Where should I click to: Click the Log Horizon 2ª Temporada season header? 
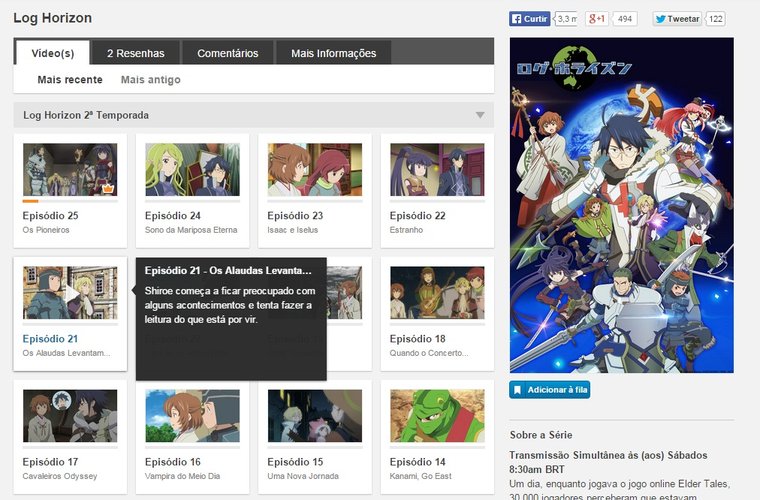point(253,115)
